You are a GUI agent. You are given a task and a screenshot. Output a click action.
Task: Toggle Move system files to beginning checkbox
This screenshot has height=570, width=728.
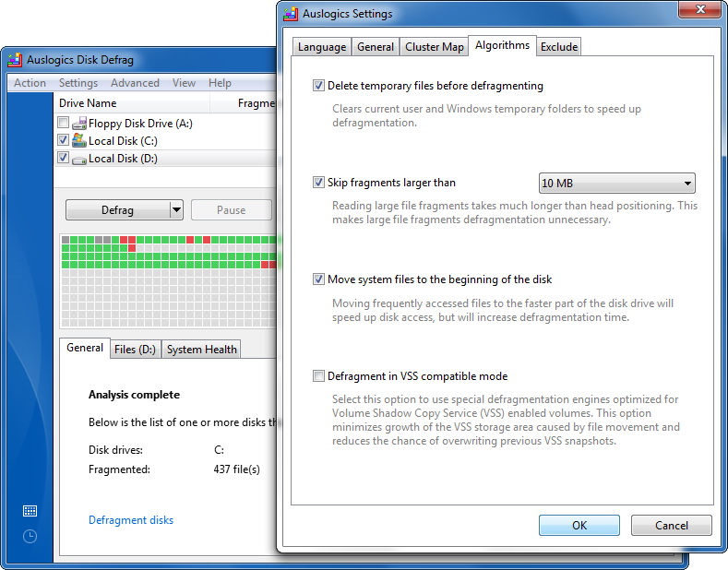(318, 279)
